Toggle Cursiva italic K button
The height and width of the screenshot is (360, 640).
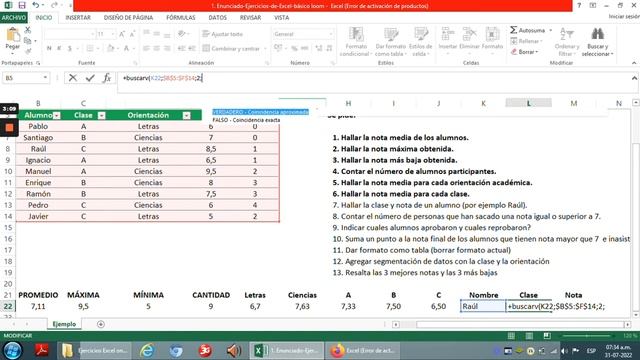(59, 48)
